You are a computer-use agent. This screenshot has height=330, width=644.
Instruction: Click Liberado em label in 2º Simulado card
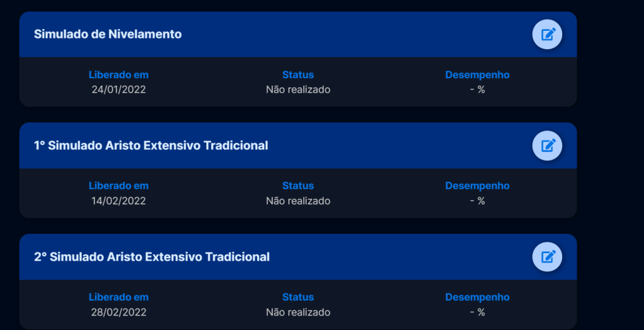pos(118,297)
